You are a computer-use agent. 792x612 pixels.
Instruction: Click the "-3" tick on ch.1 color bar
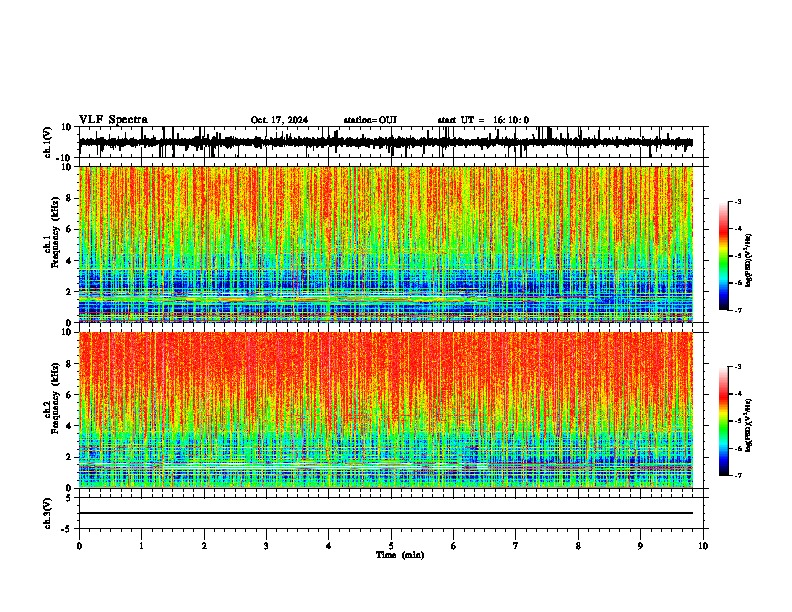tap(737, 202)
